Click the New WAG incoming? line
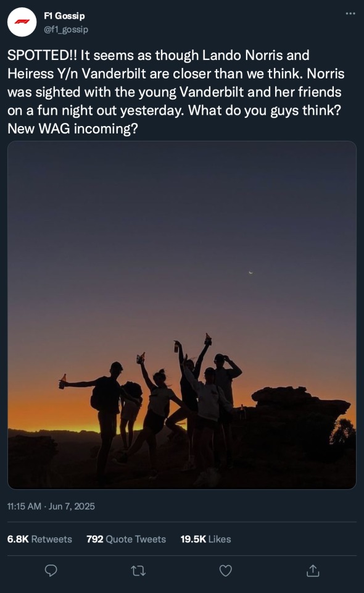Image resolution: width=364 pixels, height=593 pixels. pyautogui.click(x=73, y=128)
